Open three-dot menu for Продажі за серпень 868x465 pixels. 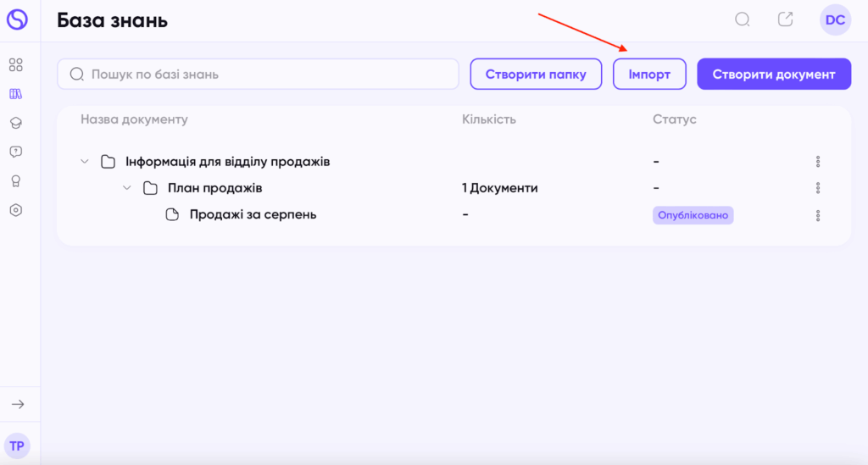818,216
